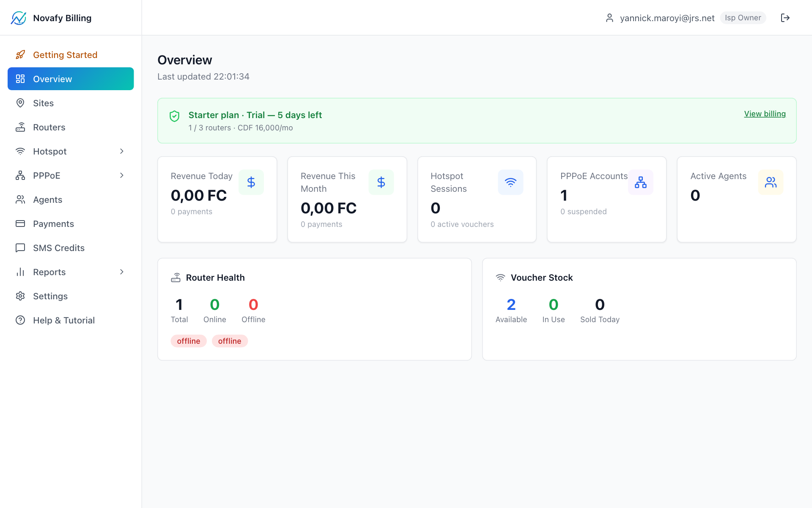Click the Settings gear icon
Image resolution: width=812 pixels, height=508 pixels.
pyautogui.click(x=20, y=296)
